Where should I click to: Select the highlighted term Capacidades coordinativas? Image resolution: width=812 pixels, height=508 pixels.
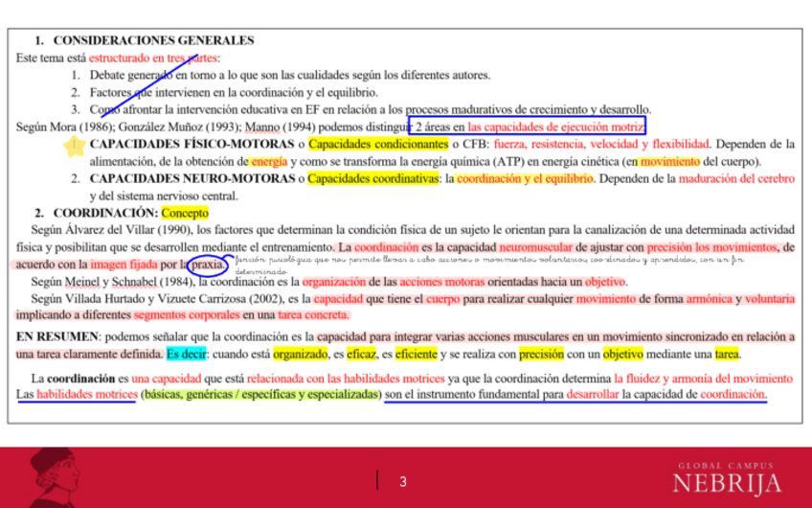pyautogui.click(x=371, y=178)
